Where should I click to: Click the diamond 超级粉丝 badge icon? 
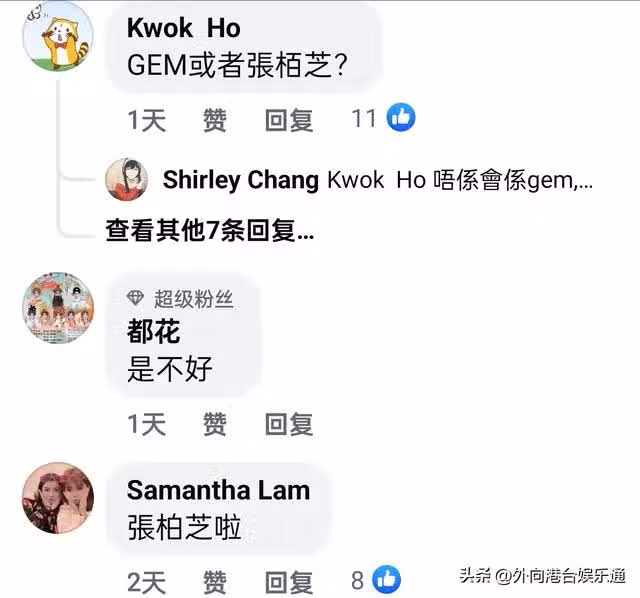(135, 298)
